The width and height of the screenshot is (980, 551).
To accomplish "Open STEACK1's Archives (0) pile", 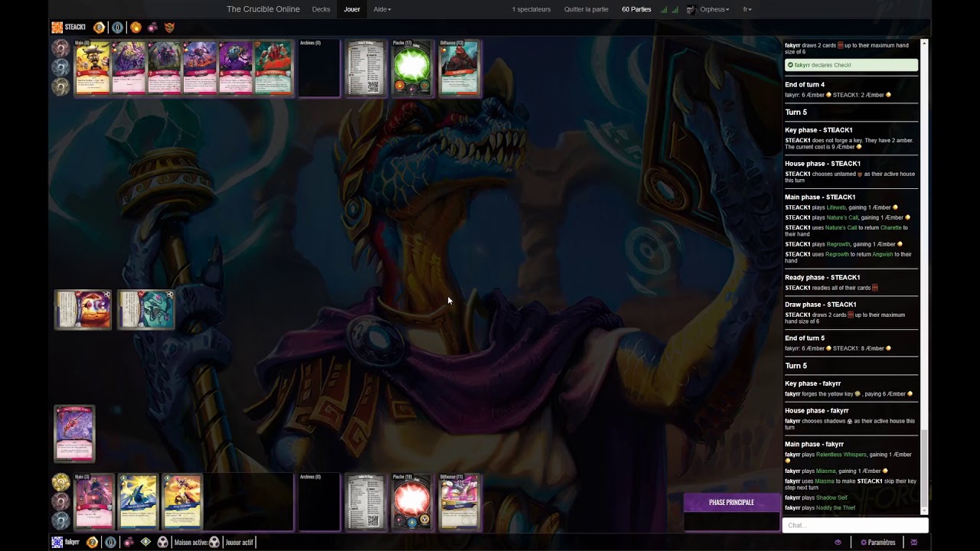I will point(319,68).
